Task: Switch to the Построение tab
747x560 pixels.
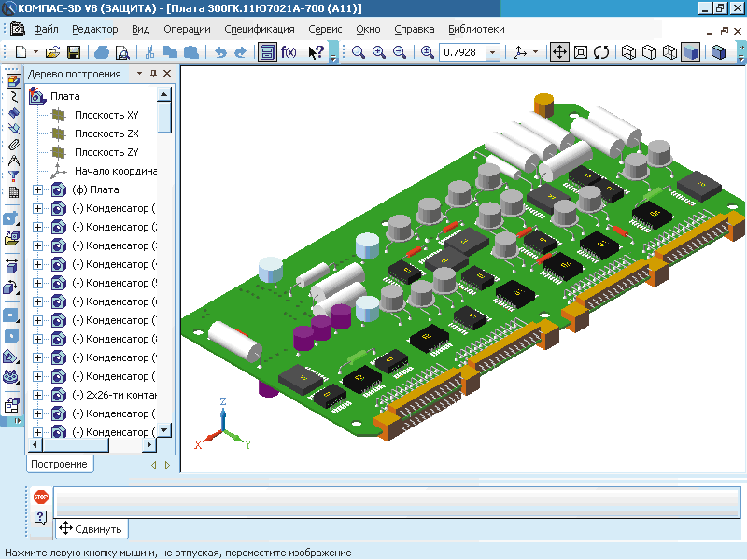Action: point(59,464)
